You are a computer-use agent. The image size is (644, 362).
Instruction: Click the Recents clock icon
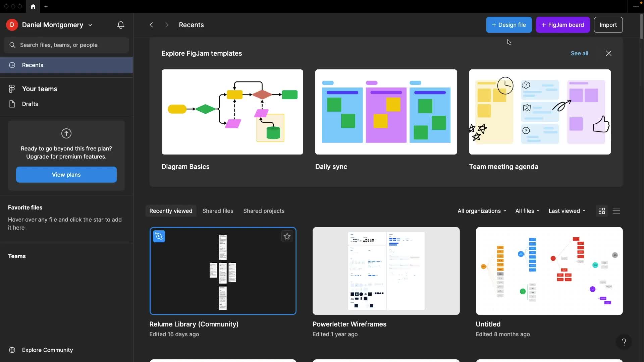12,65
